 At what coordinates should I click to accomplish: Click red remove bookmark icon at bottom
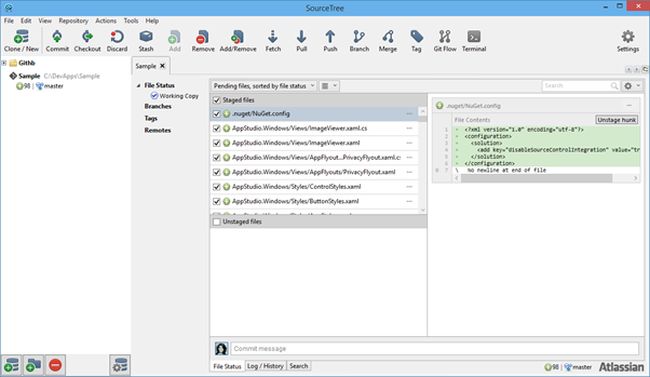55,365
